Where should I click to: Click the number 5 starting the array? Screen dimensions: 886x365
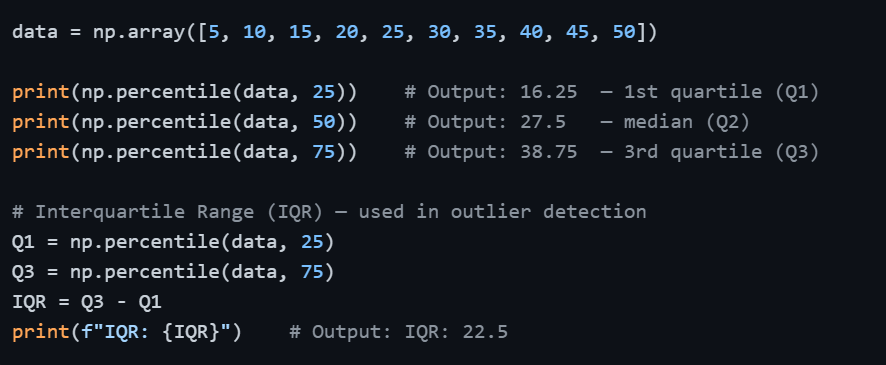[214, 32]
